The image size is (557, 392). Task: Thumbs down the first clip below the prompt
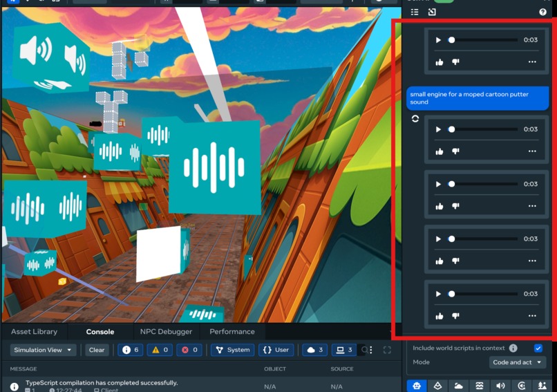click(x=456, y=152)
